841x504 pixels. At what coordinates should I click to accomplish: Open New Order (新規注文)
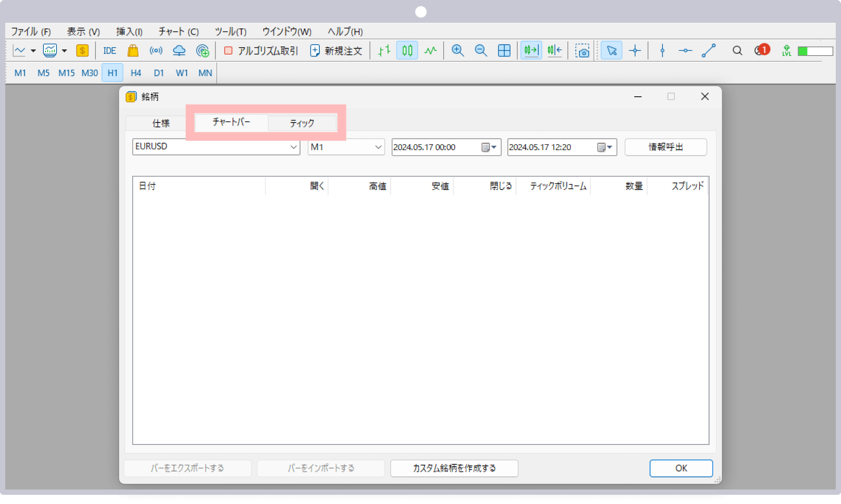tap(336, 51)
